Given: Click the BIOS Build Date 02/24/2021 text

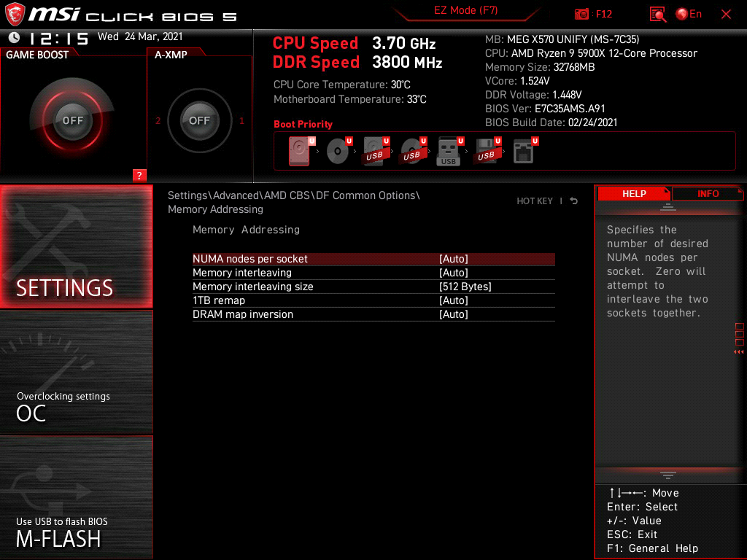Looking at the screenshot, I should click(x=551, y=122).
